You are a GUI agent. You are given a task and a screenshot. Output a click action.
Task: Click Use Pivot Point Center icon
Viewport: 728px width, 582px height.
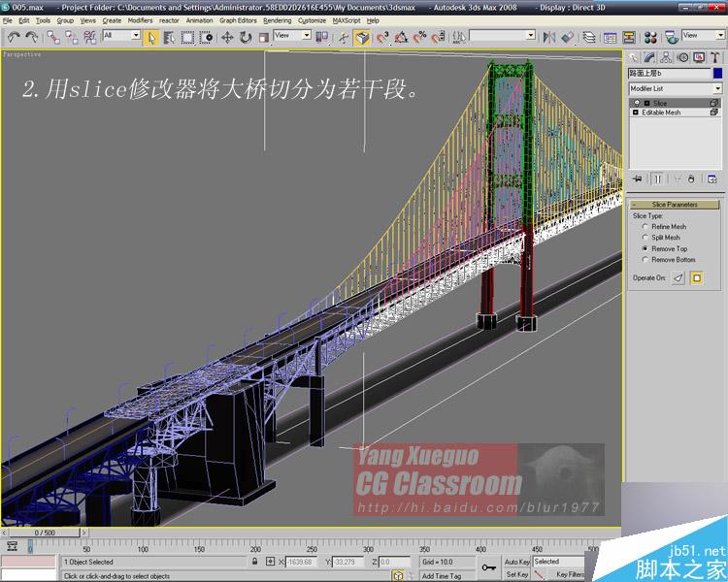click(321, 38)
